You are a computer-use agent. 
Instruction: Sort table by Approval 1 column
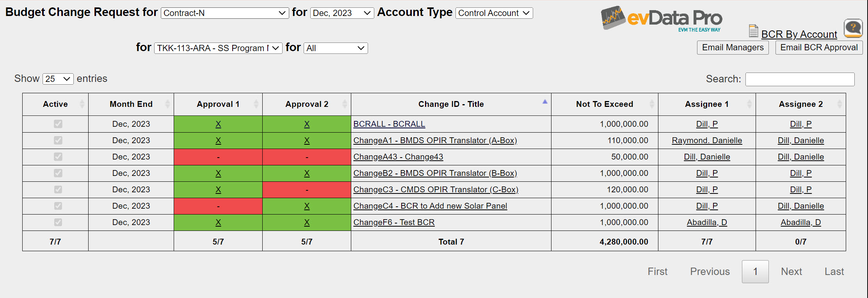tap(218, 104)
